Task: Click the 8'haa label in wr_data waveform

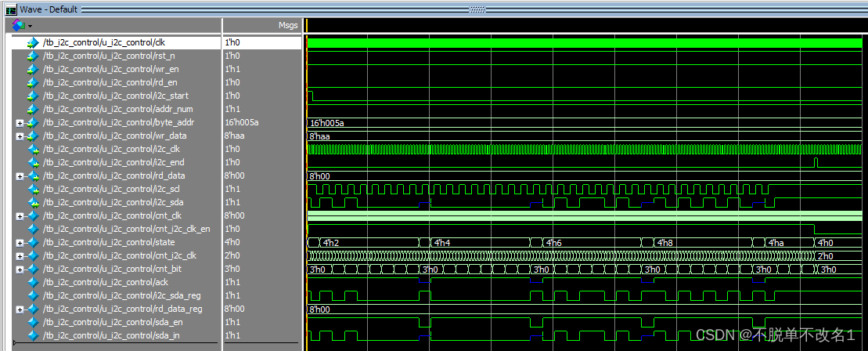Action: coord(320,136)
